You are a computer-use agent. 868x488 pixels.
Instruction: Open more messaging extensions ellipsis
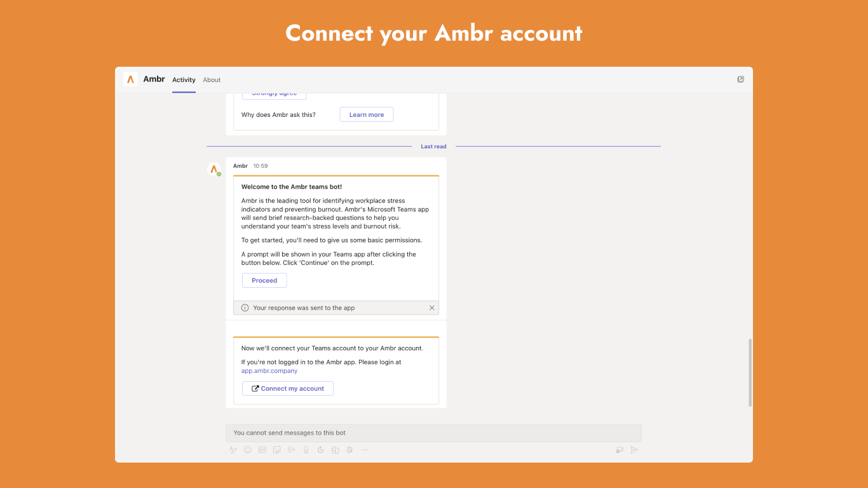[365, 450]
